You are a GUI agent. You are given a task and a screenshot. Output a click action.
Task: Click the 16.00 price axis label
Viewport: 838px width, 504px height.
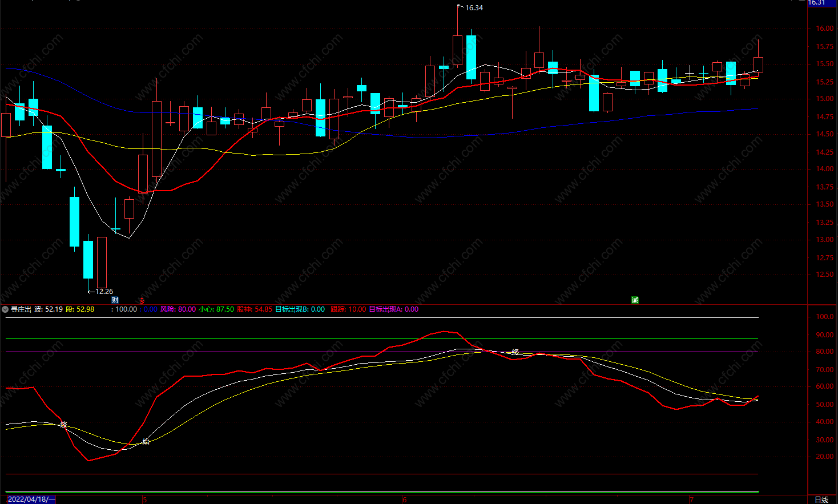pyautogui.click(x=824, y=29)
